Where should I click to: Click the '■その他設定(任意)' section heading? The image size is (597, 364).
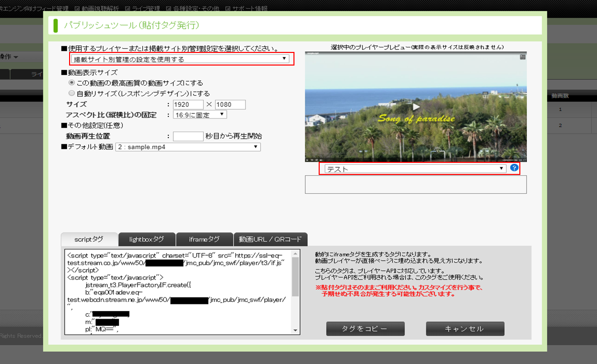tap(92, 125)
